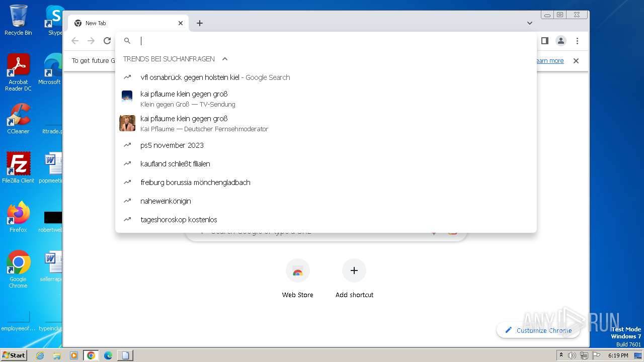644x362 pixels.
Task: Open Chrome three-dot menu
Action: pos(578,41)
